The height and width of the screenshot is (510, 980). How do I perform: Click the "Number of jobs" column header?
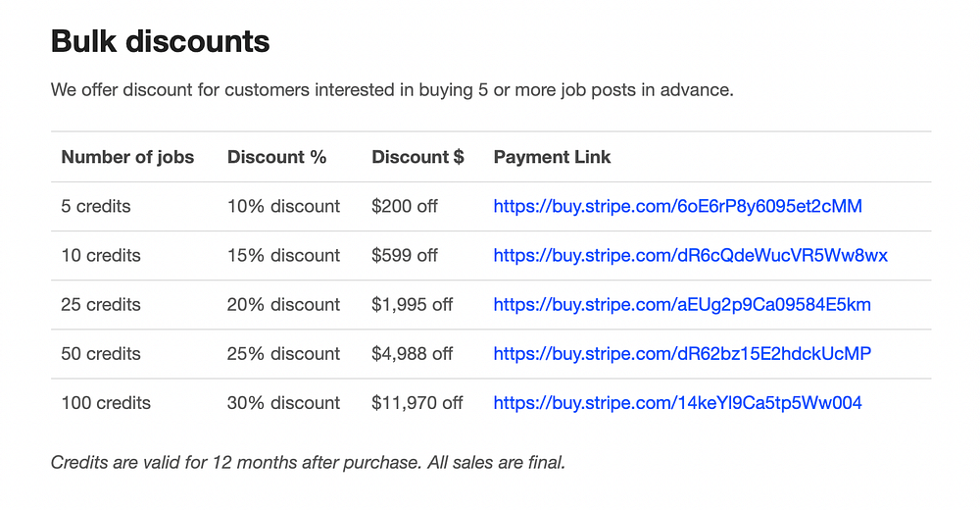(127, 157)
